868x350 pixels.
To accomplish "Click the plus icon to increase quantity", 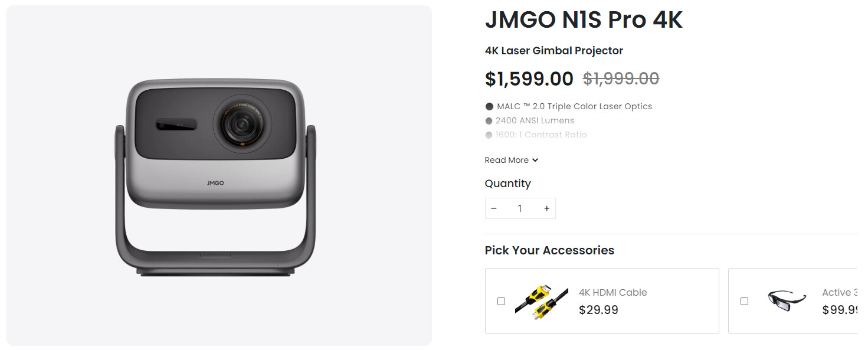I will 546,208.
